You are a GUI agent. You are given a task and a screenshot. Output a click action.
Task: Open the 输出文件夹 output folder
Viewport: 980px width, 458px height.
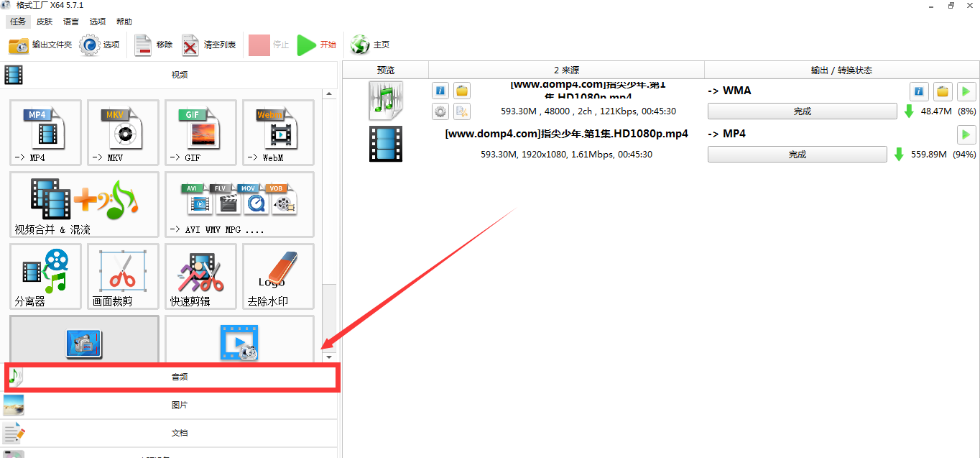40,45
